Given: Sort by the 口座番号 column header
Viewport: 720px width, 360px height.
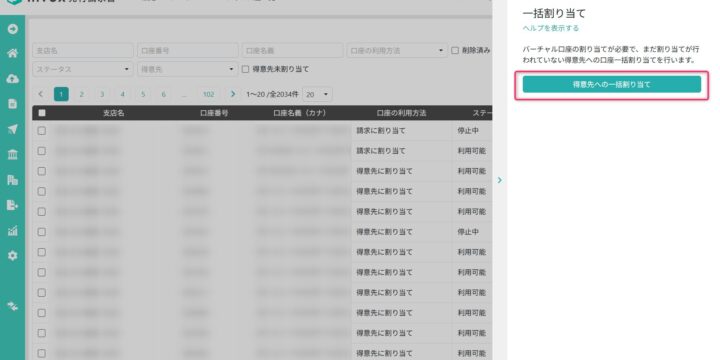Looking at the screenshot, I should tap(214, 113).
